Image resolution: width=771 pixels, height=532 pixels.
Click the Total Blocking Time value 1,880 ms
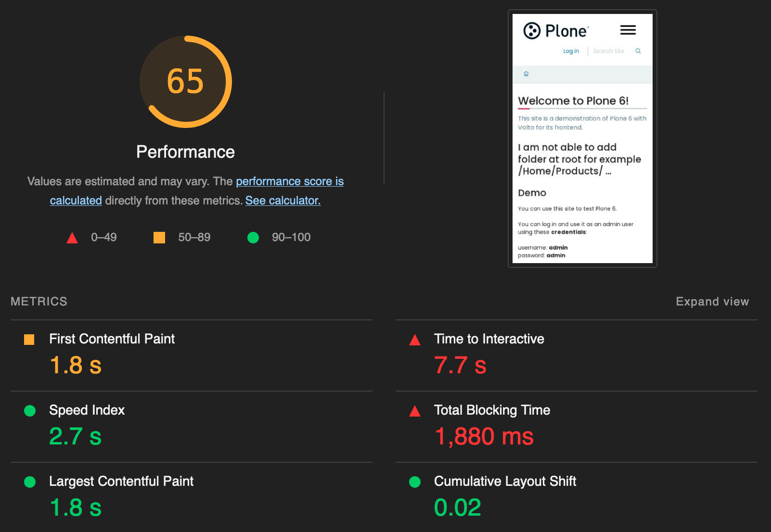click(483, 437)
